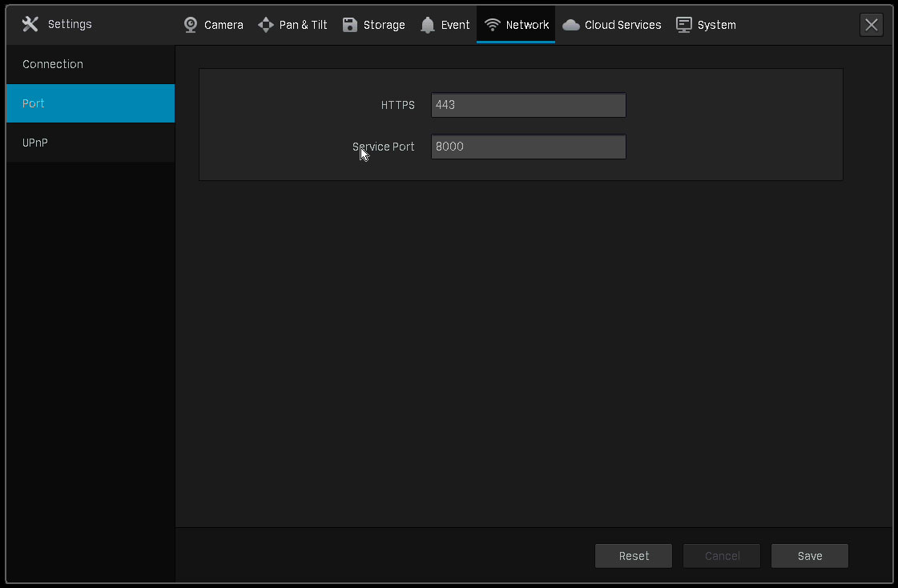The image size is (898, 588).
Task: Click the Reset button
Action: click(x=634, y=556)
